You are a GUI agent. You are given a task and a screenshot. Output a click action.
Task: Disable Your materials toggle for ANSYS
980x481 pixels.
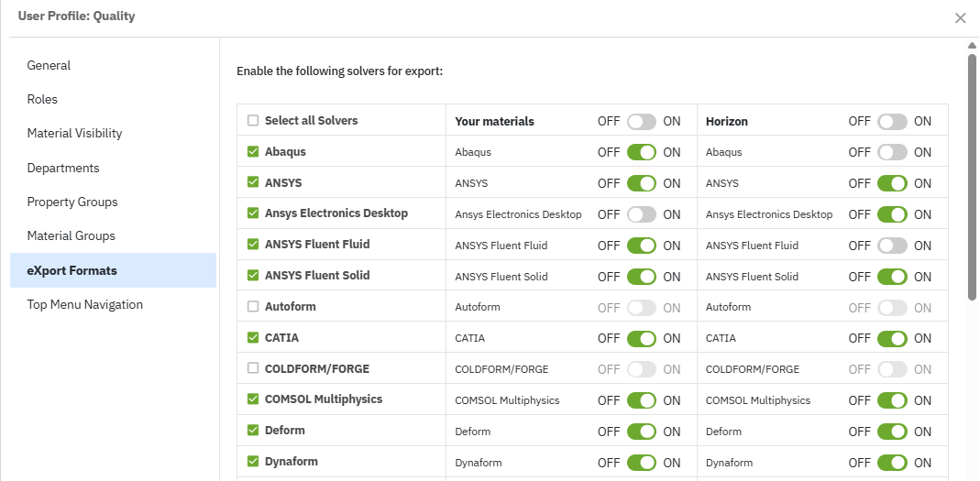642,183
